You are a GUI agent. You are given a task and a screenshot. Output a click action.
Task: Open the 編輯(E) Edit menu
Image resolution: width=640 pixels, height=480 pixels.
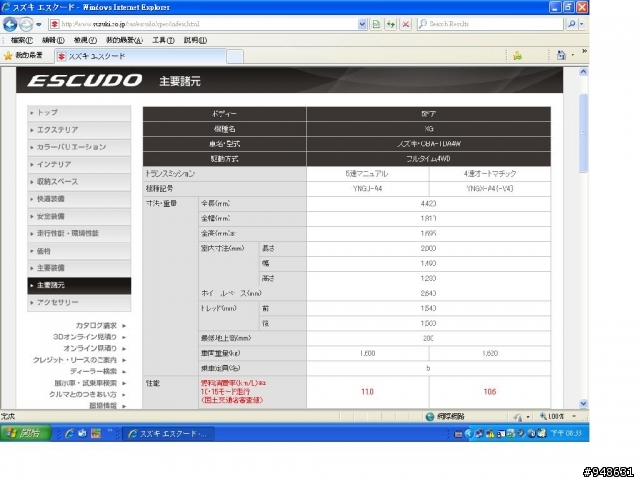coord(53,40)
